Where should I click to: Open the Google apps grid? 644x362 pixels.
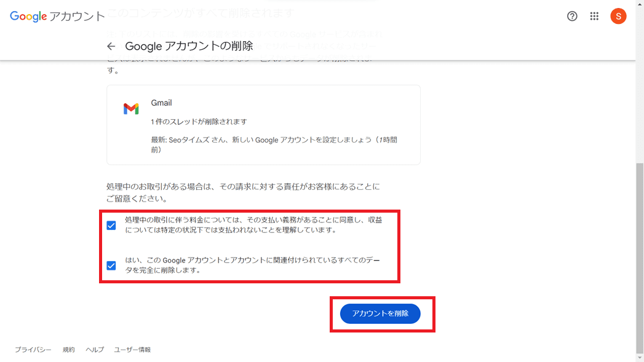[594, 17]
